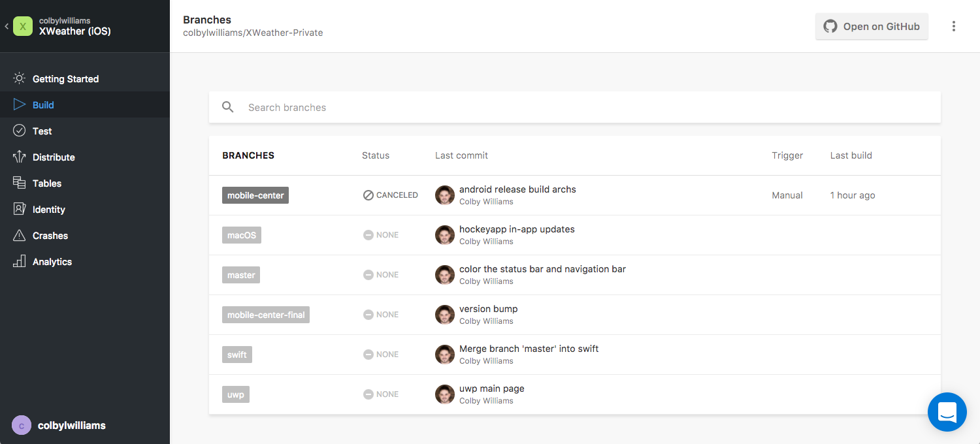
Task: Open the mobile-center-final branch
Action: tap(266, 315)
